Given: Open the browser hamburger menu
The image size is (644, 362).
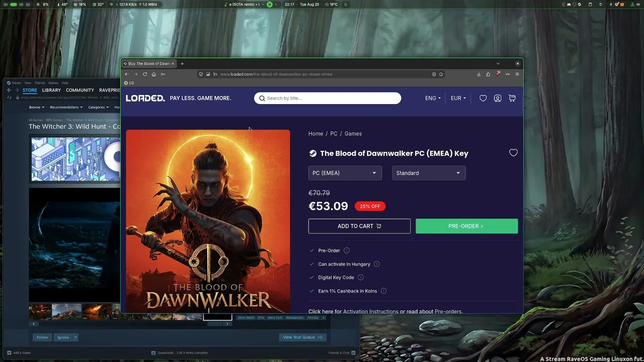Looking at the screenshot, I should tap(517, 74).
